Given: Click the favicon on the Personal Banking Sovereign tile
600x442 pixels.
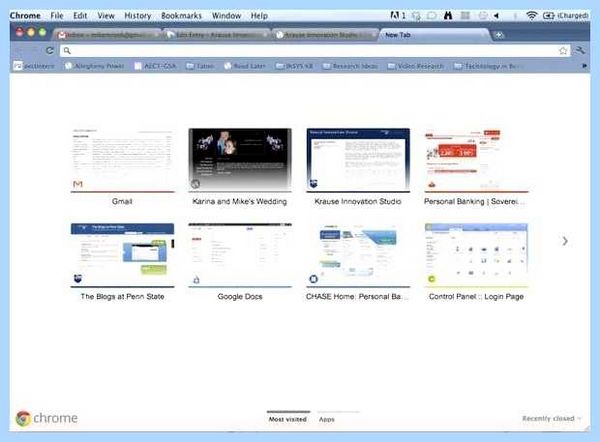Looking at the screenshot, I should click(432, 184).
